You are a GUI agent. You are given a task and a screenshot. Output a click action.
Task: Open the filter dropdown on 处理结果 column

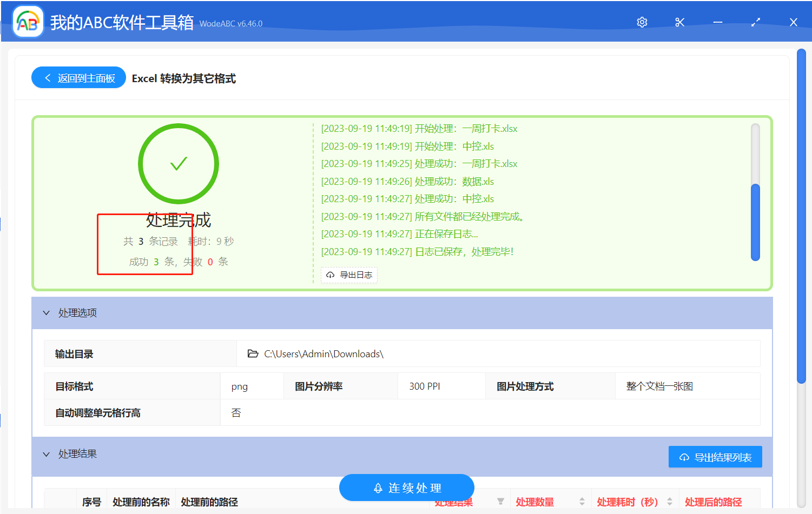(501, 500)
